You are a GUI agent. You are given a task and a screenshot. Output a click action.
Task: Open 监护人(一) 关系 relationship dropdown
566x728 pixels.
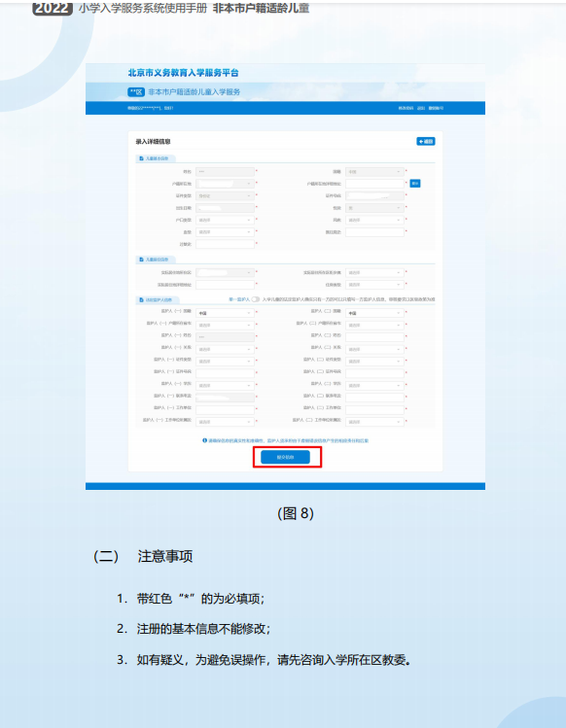coord(225,349)
